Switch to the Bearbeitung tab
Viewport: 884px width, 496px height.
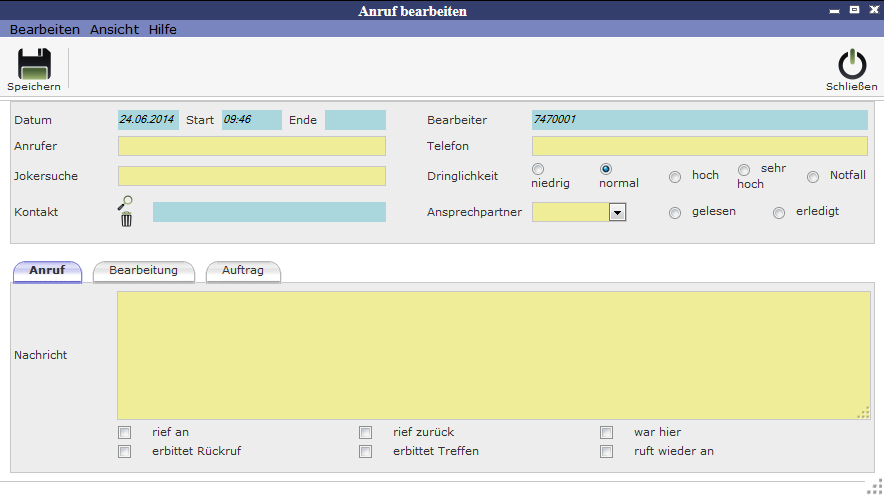click(143, 271)
